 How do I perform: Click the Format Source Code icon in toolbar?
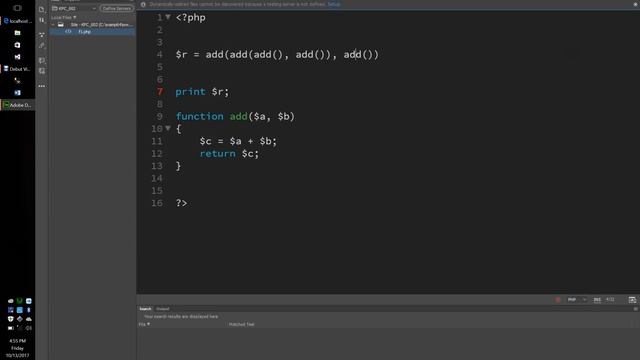click(42, 45)
